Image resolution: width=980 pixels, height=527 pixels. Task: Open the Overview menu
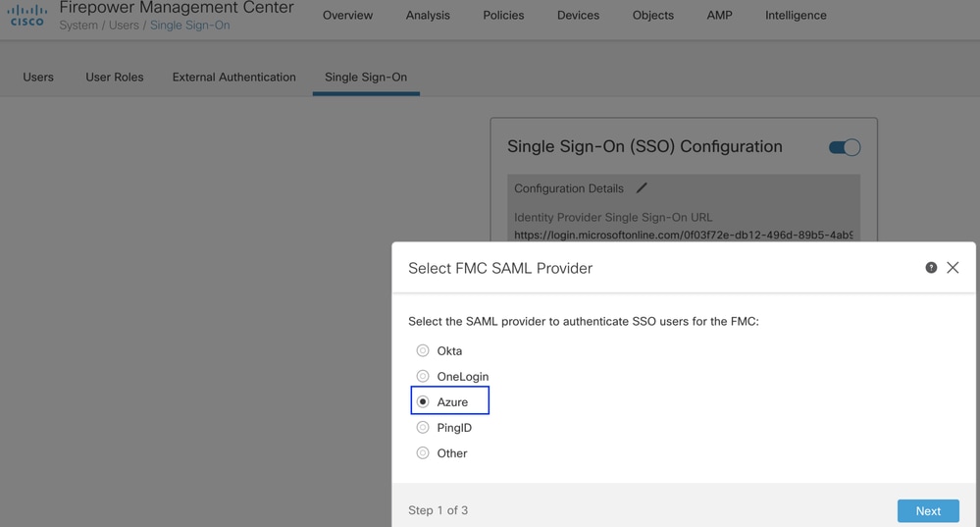pyautogui.click(x=347, y=15)
